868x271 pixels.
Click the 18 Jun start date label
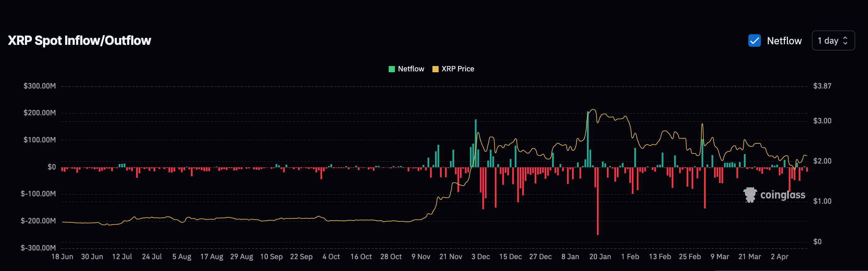[x=62, y=256]
